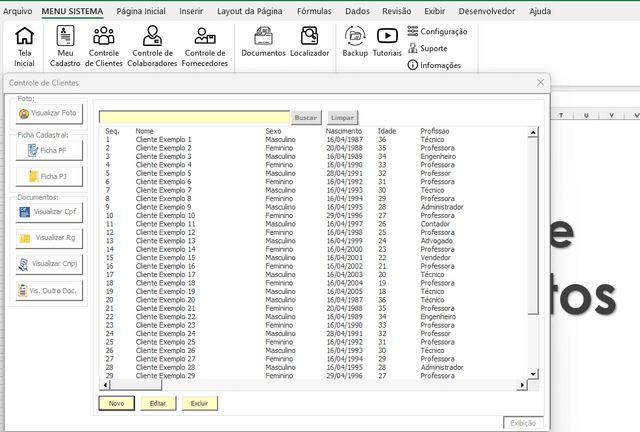Run the Backup tool
The height and width of the screenshot is (432, 640).
tap(355, 41)
